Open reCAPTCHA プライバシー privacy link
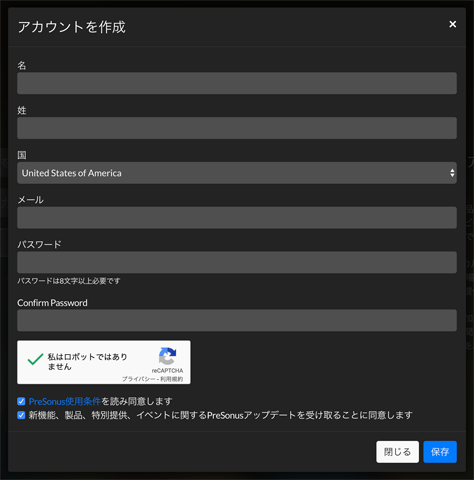 (138, 379)
